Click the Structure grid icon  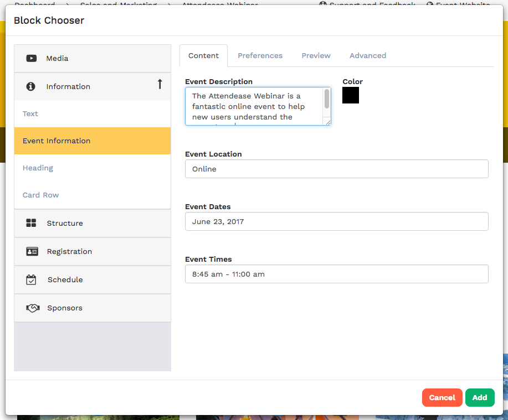(x=31, y=223)
